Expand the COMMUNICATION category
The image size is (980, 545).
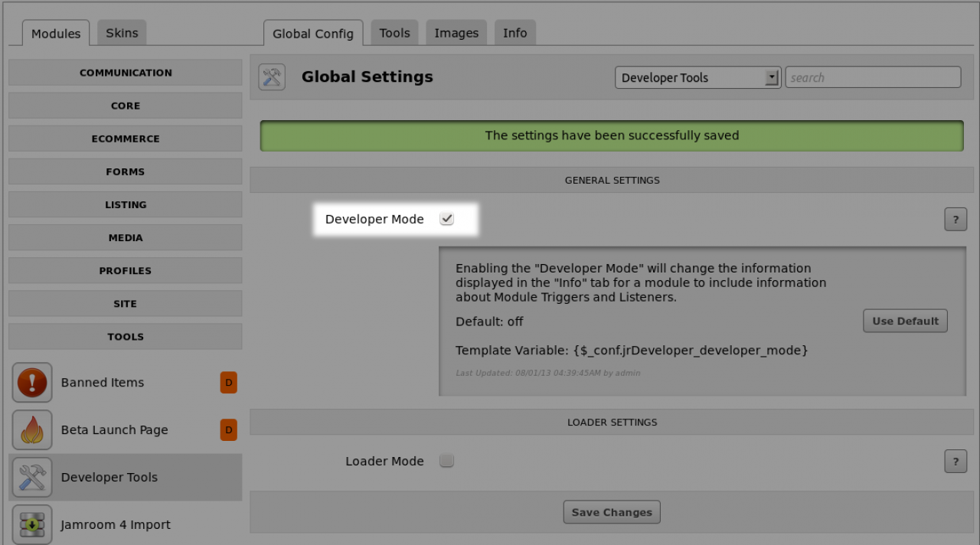point(126,73)
